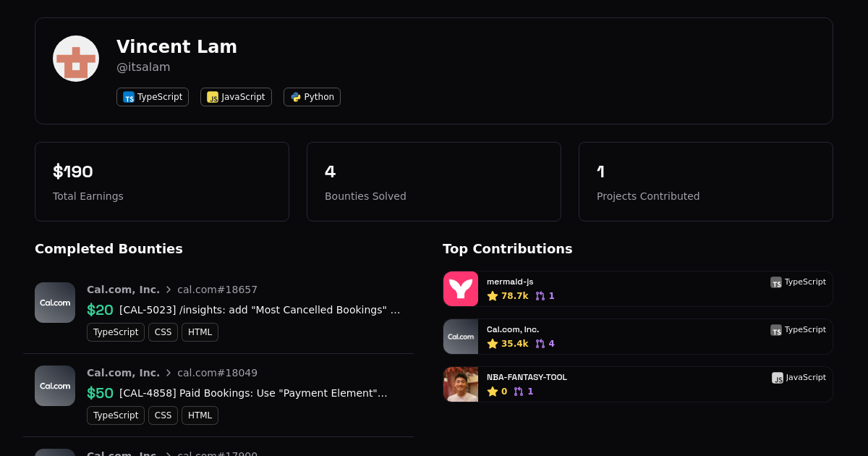The image size is (868, 456).
Task: Click the star icon on mermaid-js row
Action: [493, 296]
